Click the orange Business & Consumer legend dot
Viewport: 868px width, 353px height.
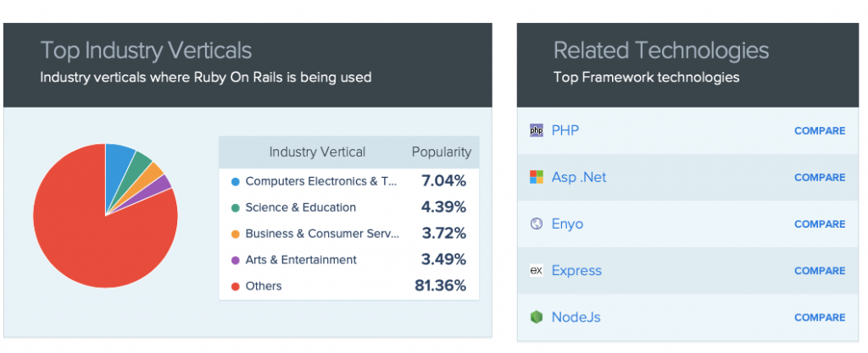[x=234, y=234]
